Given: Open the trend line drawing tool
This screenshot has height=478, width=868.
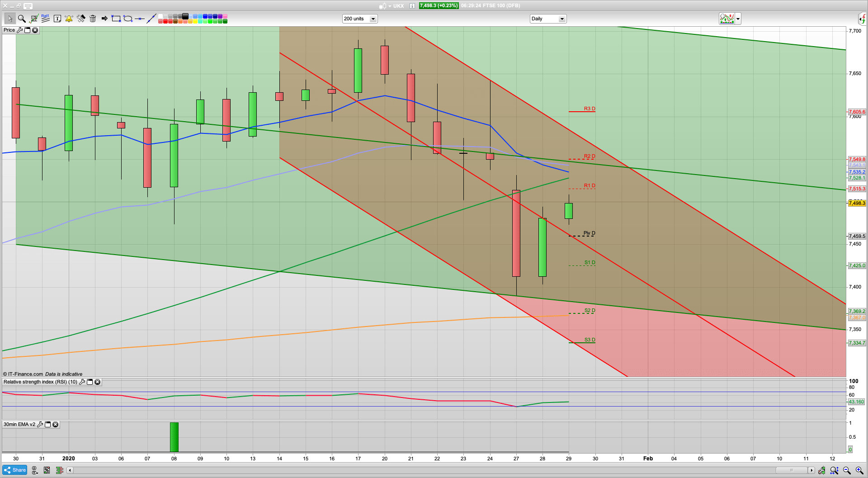Looking at the screenshot, I should click(x=34, y=19).
